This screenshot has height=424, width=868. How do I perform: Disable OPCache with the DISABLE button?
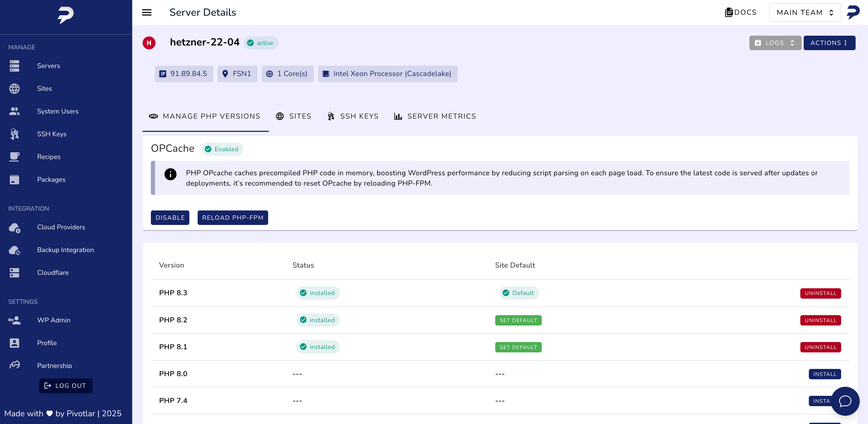coord(170,218)
